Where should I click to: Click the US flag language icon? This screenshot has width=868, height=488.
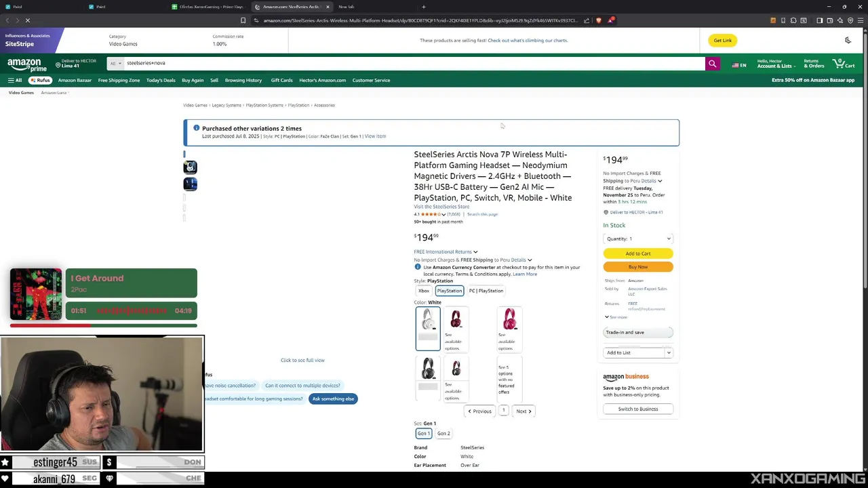pyautogui.click(x=735, y=65)
